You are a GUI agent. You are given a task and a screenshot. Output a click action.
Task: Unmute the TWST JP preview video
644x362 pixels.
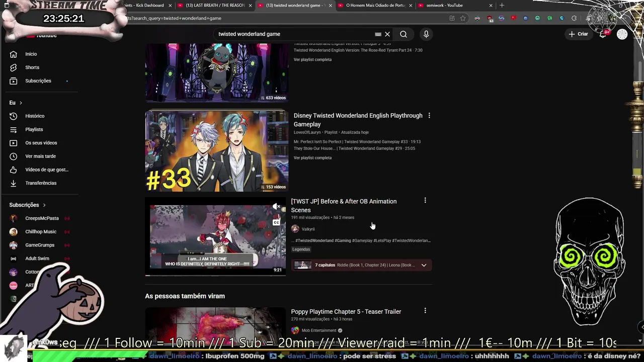point(276,207)
